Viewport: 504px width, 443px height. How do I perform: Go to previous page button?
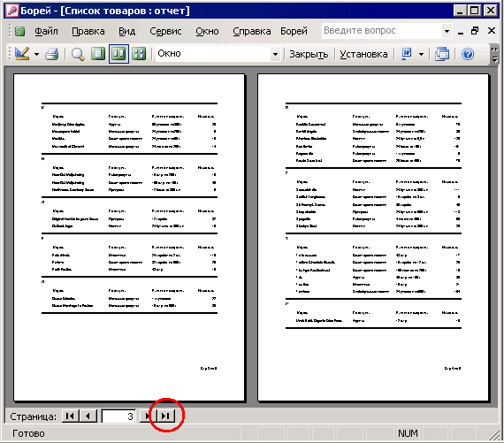88,416
